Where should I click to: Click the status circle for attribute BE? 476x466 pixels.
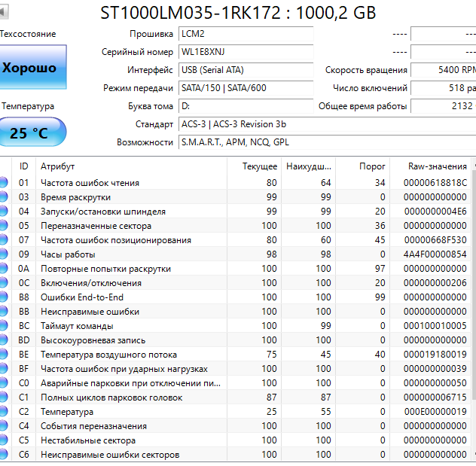tap(3, 354)
